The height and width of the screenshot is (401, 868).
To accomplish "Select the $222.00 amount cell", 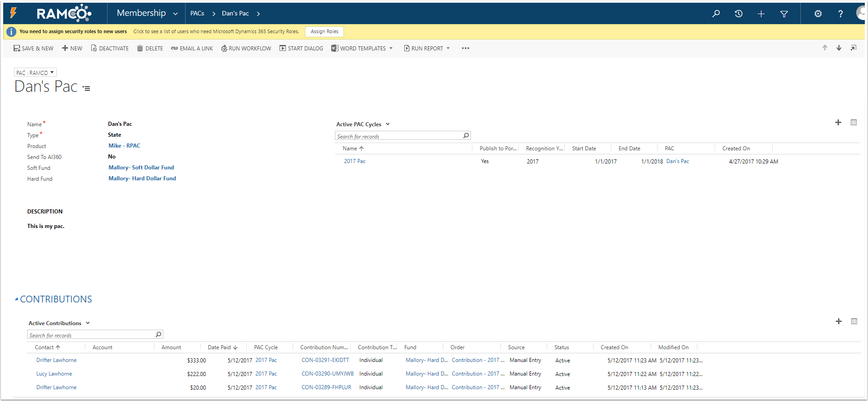I will (x=196, y=374).
